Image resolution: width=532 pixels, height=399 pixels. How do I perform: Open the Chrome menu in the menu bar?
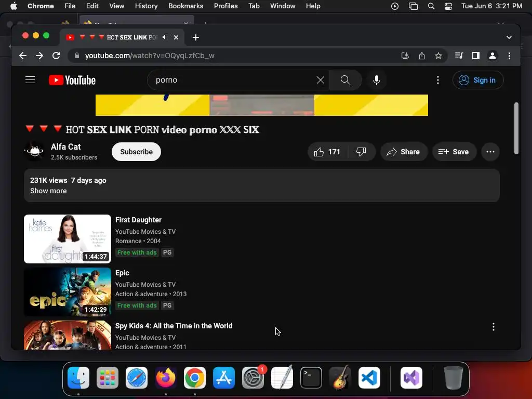pos(41,6)
